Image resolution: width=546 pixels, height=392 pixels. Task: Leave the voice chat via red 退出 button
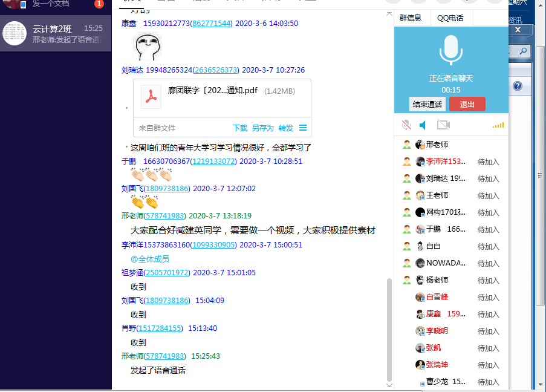[467, 104]
